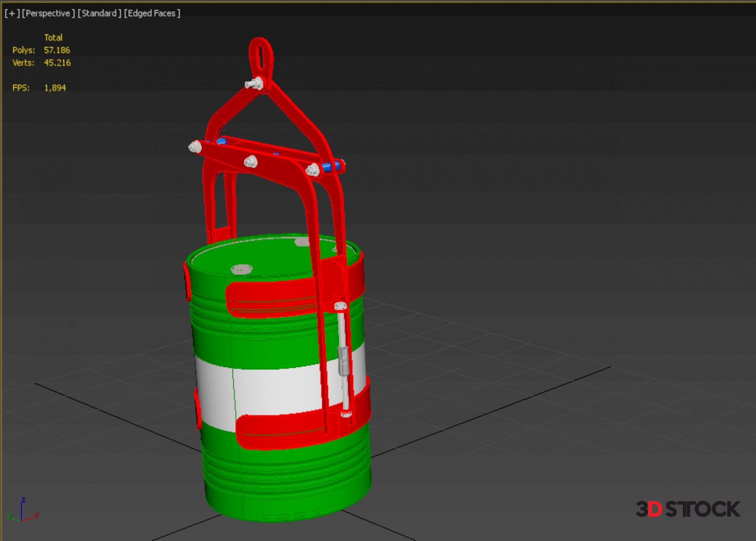
Task: Click the 3D STOCK logo watermark
Action: 687,509
